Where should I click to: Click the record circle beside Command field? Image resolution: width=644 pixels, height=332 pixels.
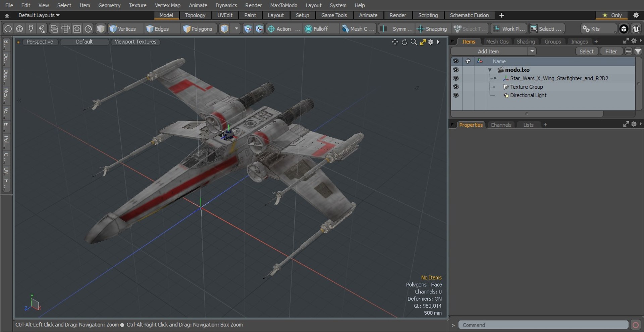(635, 325)
